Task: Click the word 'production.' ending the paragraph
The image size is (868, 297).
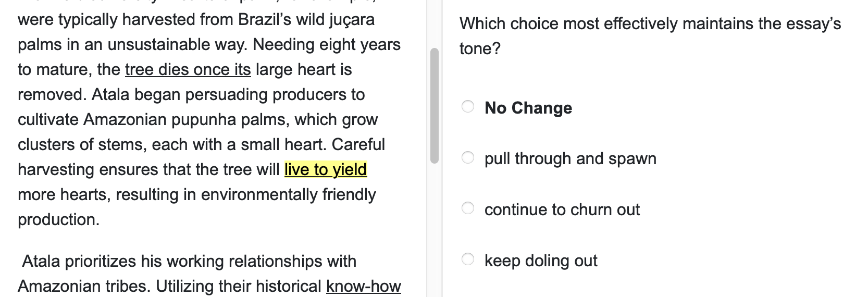Action: 58,219
